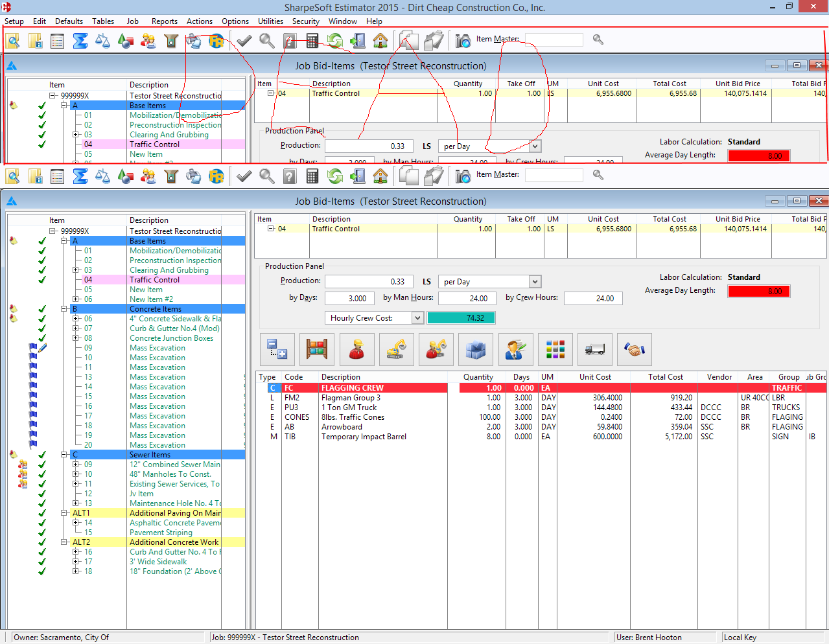Open the Setup menu

tap(14, 21)
